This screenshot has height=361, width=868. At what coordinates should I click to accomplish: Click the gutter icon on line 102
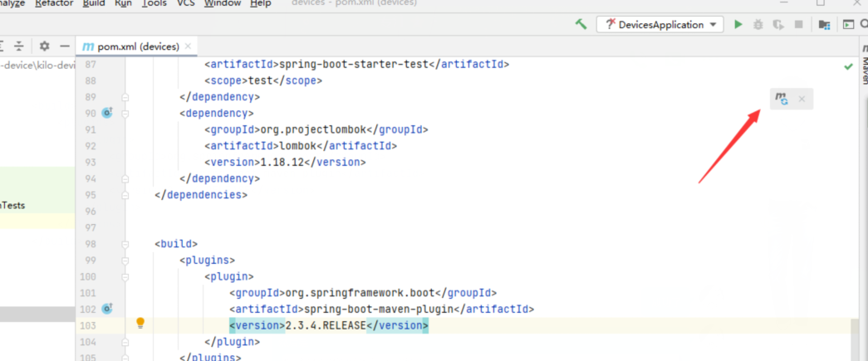click(x=107, y=309)
